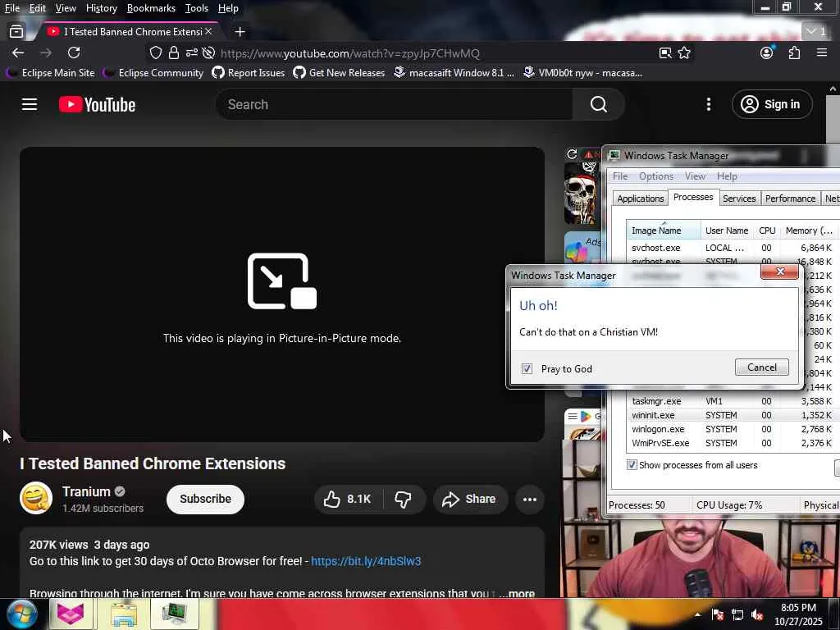The height and width of the screenshot is (630, 840).
Task: Like the video with thumbs up
Action: click(x=348, y=500)
